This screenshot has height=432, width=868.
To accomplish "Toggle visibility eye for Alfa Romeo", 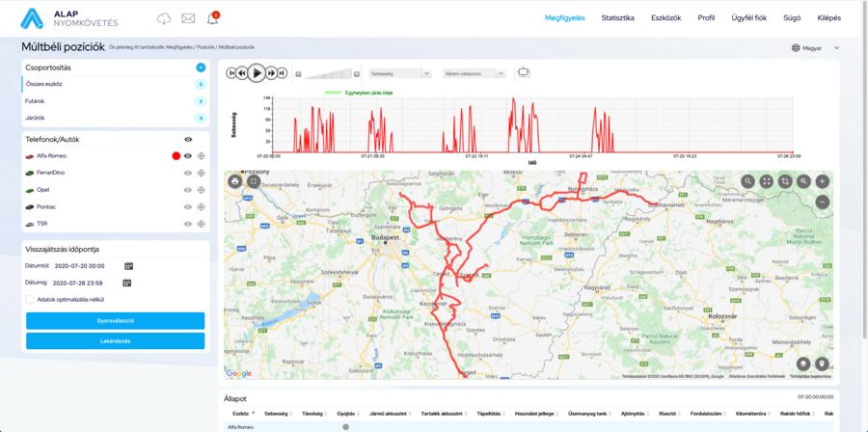I will pos(188,155).
